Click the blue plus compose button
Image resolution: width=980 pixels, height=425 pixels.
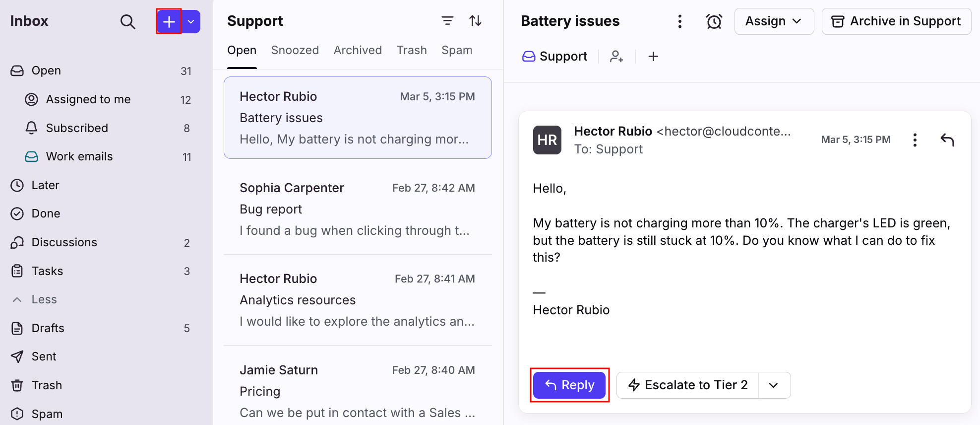(x=169, y=21)
